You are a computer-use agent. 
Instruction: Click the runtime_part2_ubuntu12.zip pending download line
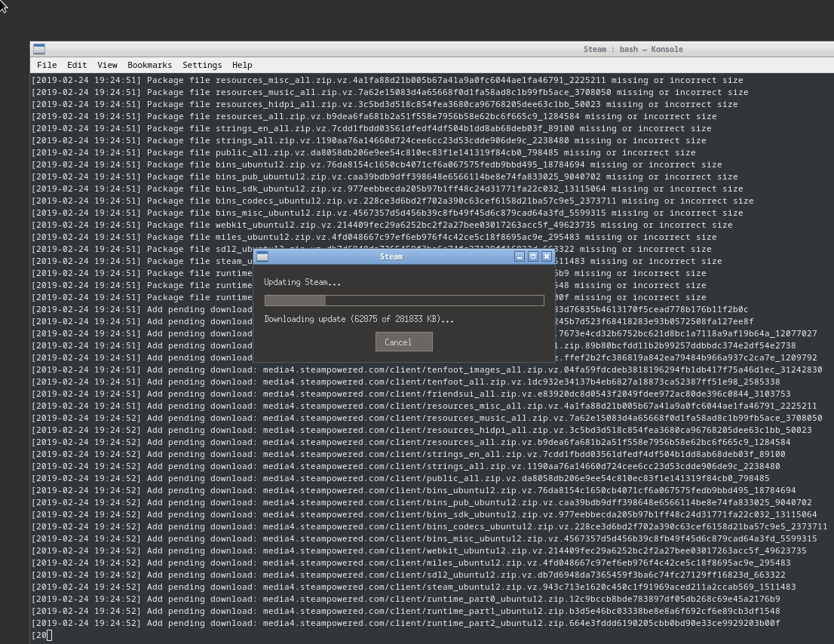pos(406,623)
